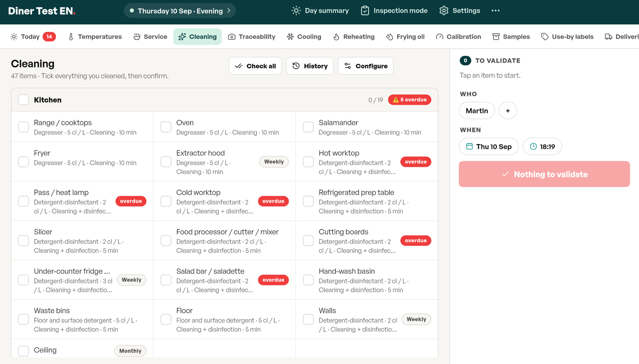
Task: Click the Nothing to validate button
Action: 544,174
